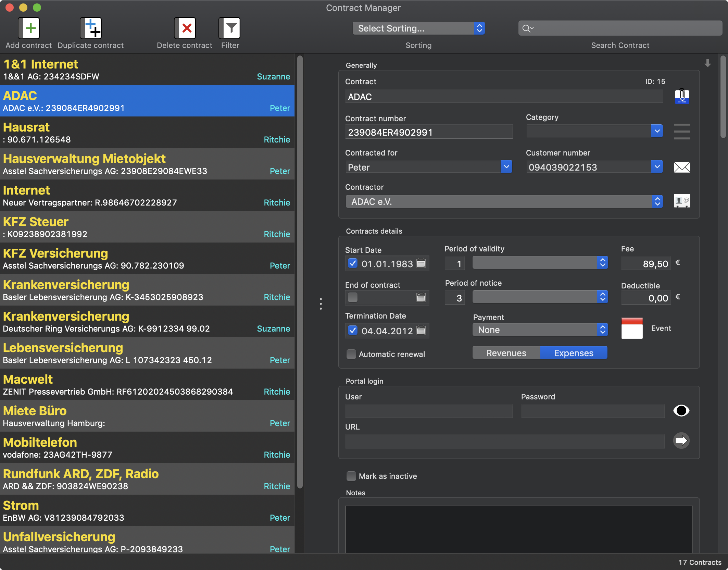Open the Payment None dropdown
Image resolution: width=728 pixels, height=570 pixels.
pyautogui.click(x=540, y=330)
